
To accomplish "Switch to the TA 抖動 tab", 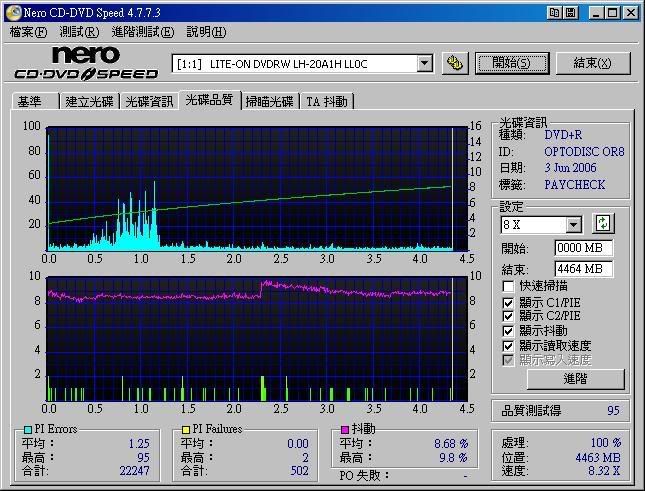I will tap(327, 102).
